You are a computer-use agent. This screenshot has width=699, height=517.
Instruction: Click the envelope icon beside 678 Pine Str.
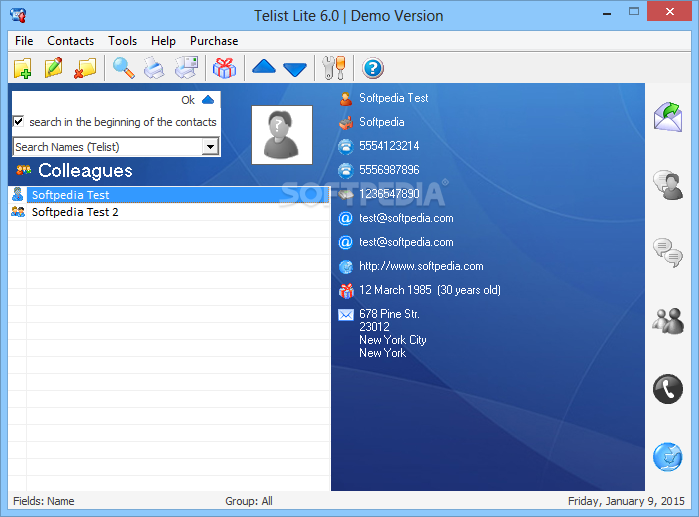345,315
